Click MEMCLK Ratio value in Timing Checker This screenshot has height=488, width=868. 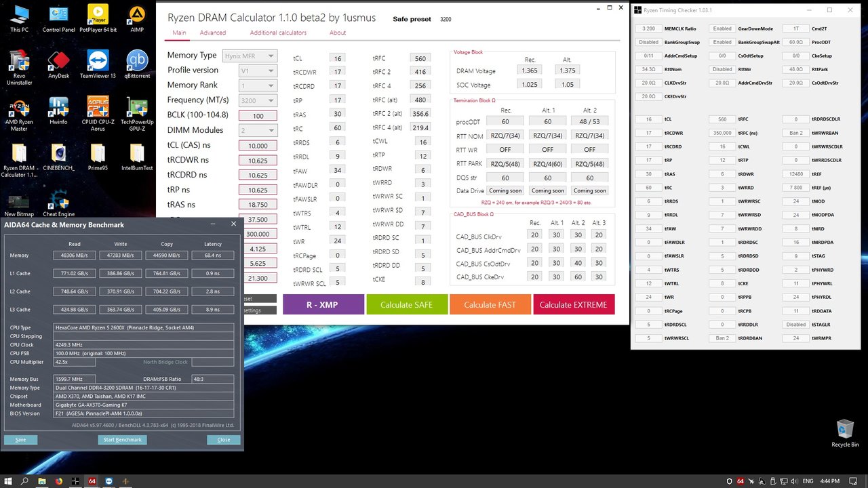(x=649, y=28)
